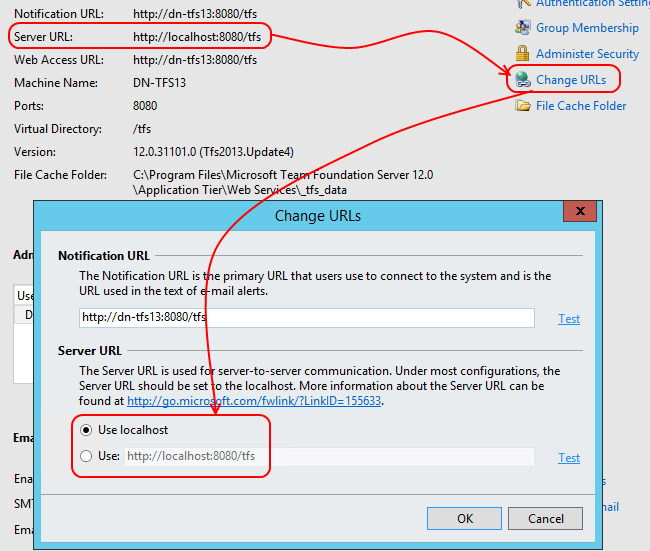Open the File Cache Folder link
This screenshot has width=650, height=551.
(581, 106)
